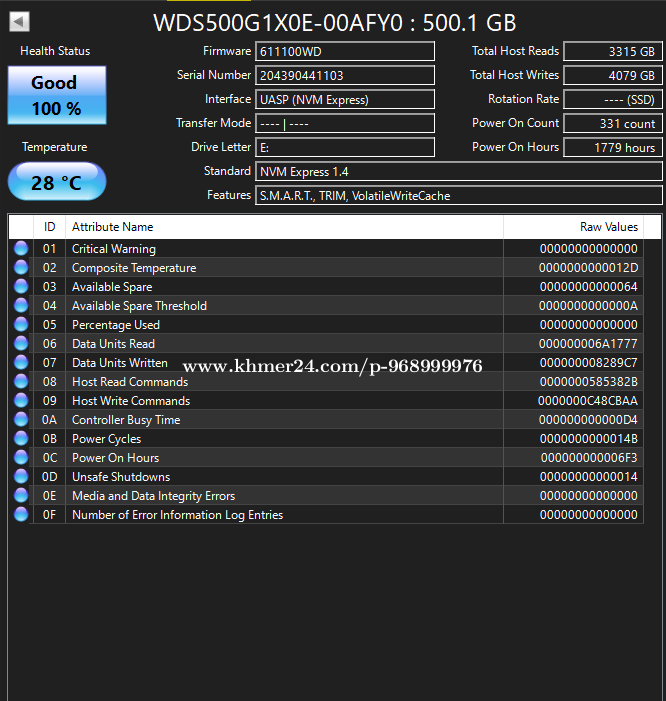
Task: Click raw value 0000000C48CBAA
Action: [x=588, y=401]
